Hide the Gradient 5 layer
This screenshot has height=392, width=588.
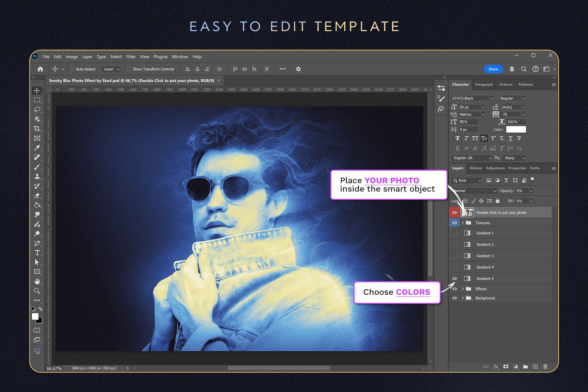[x=454, y=279]
